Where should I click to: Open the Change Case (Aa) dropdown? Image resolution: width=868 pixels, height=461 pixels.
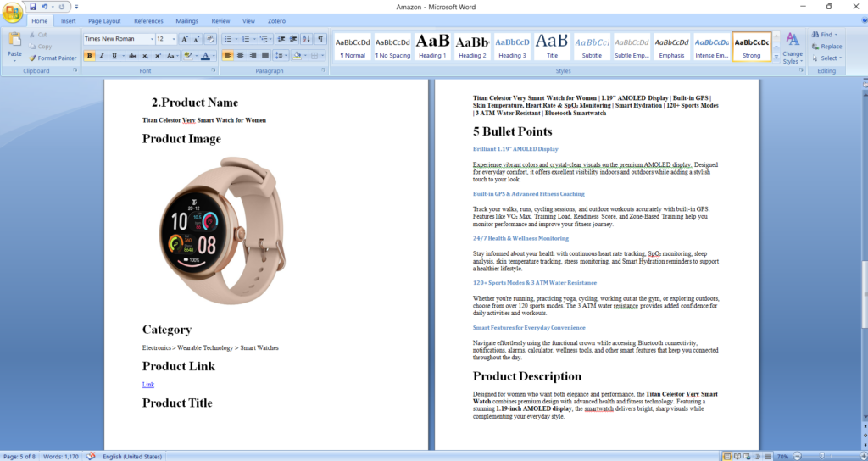coord(171,56)
